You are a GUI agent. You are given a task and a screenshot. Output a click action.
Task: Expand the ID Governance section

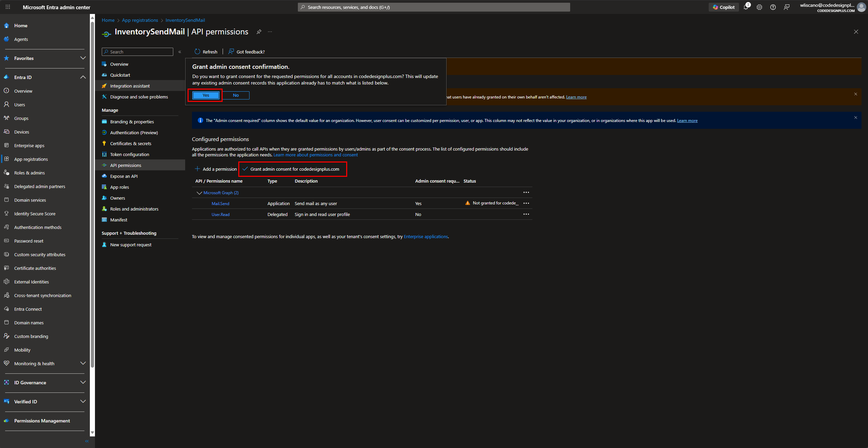[83, 383]
